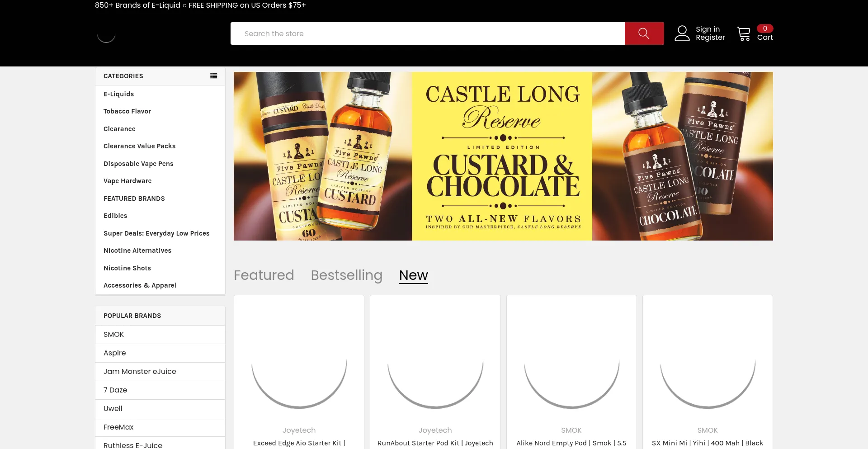The height and width of the screenshot is (449, 868).
Task: Open Nicotine Alternatives category
Action: tap(137, 250)
